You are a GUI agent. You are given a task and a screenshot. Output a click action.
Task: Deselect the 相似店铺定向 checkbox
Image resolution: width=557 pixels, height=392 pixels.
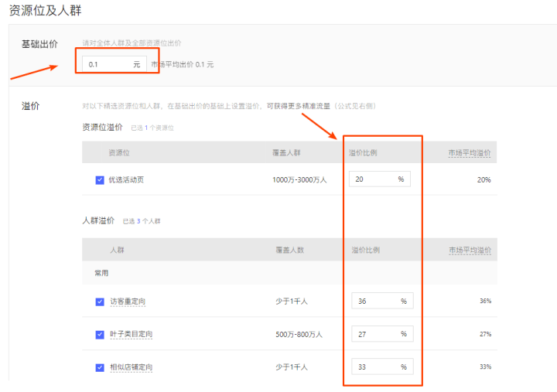point(100,367)
